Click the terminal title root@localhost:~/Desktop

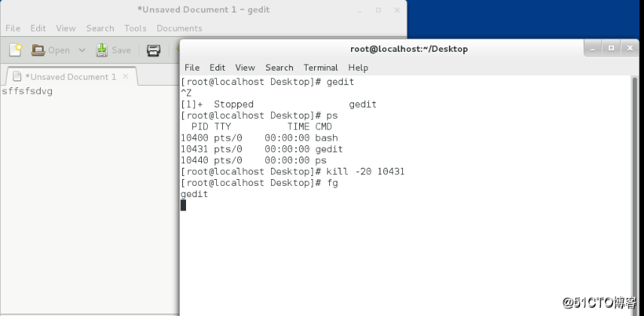[x=409, y=49]
